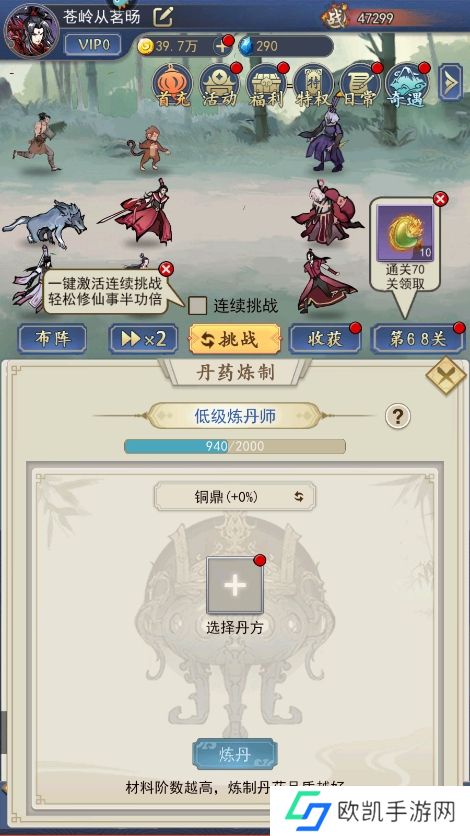This screenshot has height=836, width=470.
Task: Open the 首充 lantern icon
Action: (x=172, y=86)
